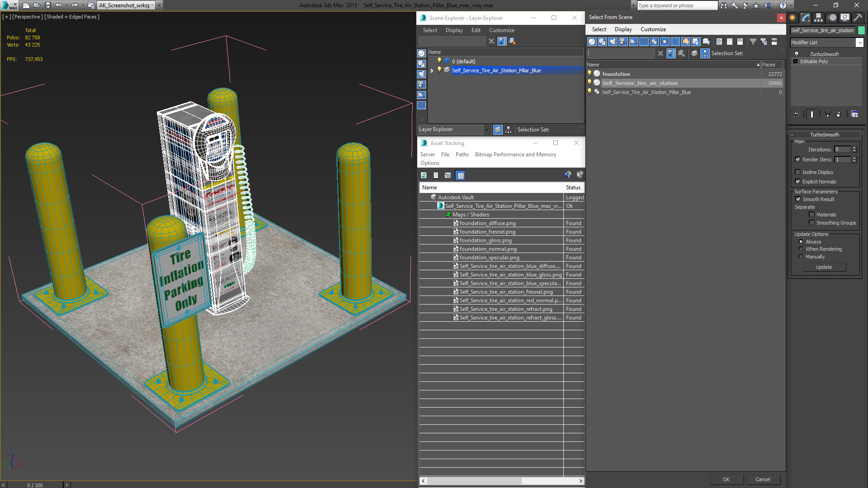Click Undo arrow in main toolbar

[x=59, y=5]
